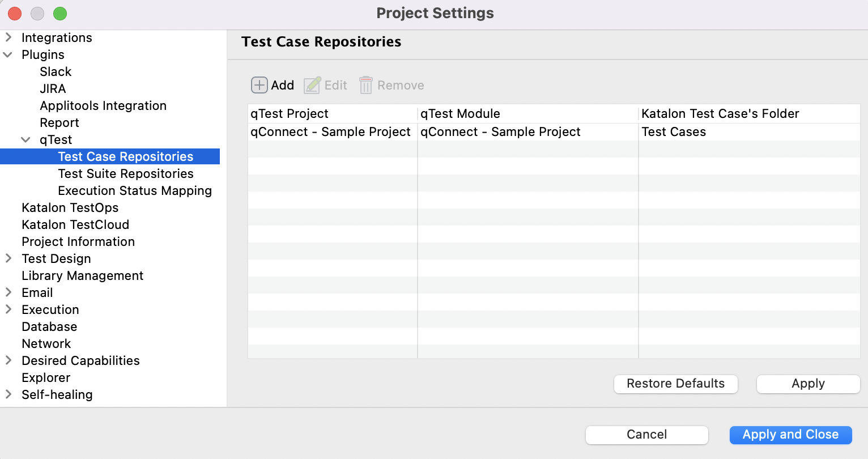Expand the Integrations section

click(8, 37)
